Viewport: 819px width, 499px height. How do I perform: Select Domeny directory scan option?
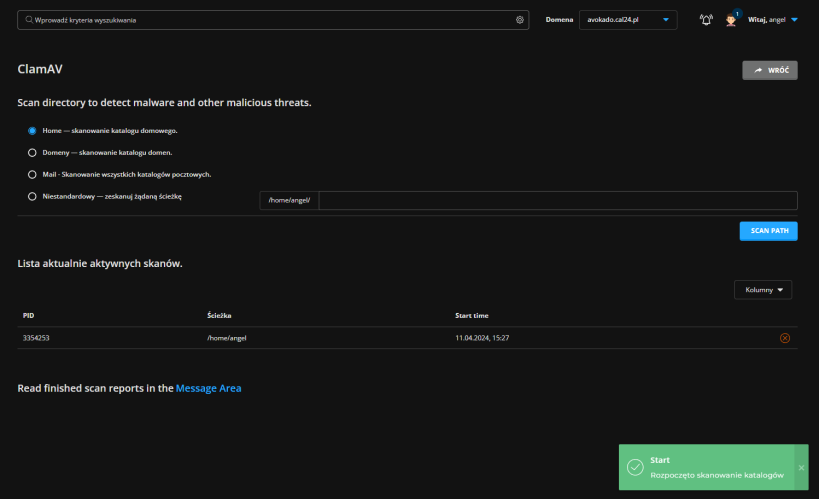[x=32, y=153]
